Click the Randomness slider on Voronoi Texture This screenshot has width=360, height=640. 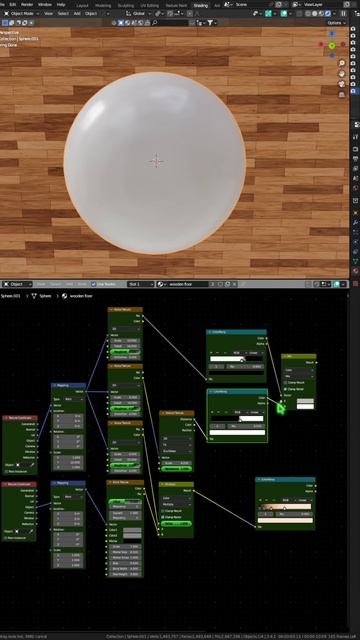(x=176, y=469)
